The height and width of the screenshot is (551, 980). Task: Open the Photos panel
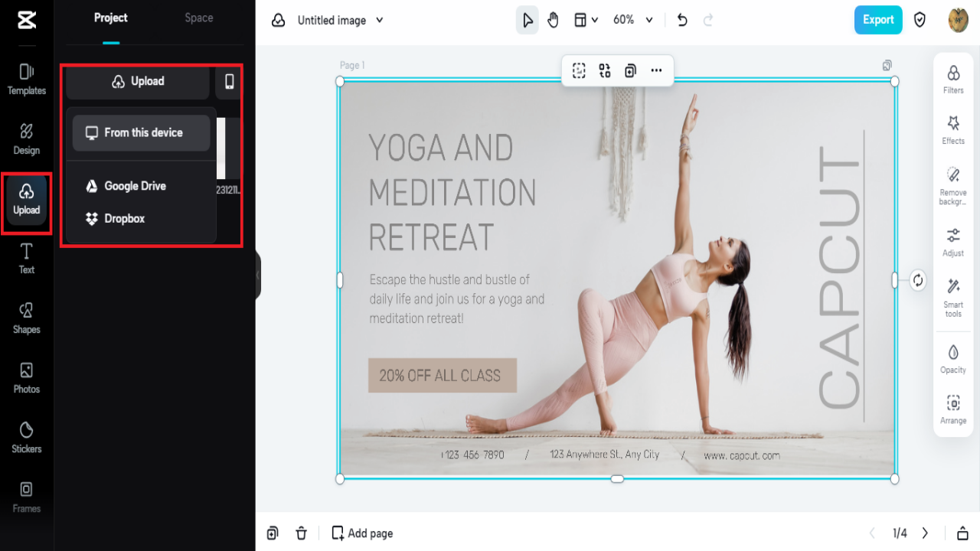pyautogui.click(x=26, y=379)
